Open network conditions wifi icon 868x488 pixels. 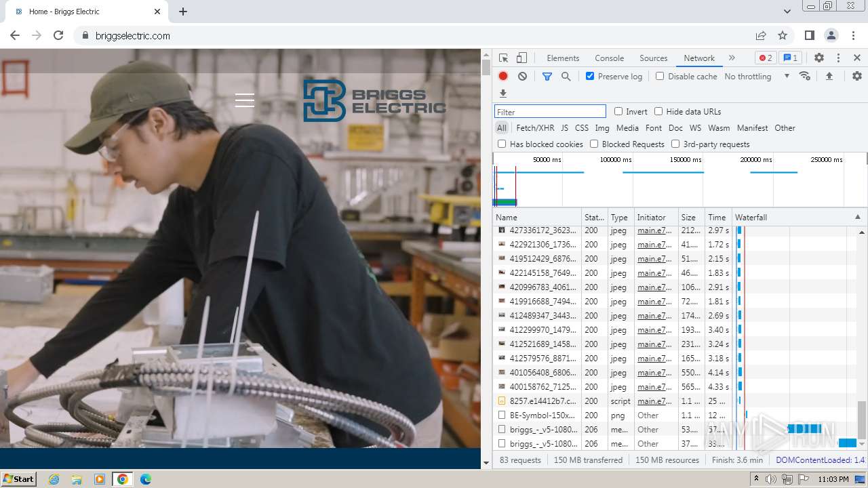(805, 77)
